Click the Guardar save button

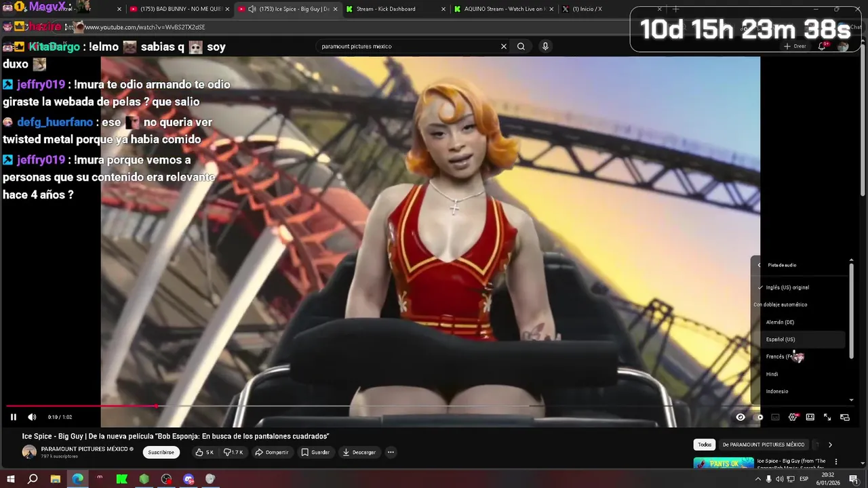coord(315,452)
